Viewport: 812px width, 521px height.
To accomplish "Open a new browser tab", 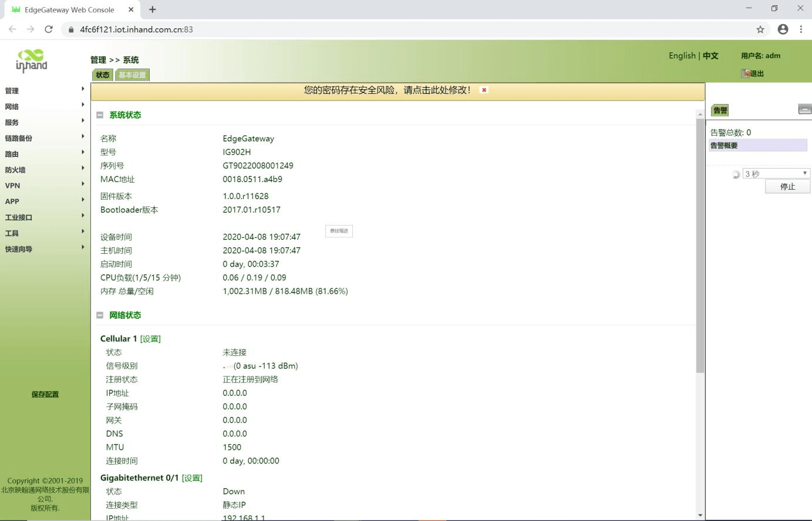I will (153, 9).
